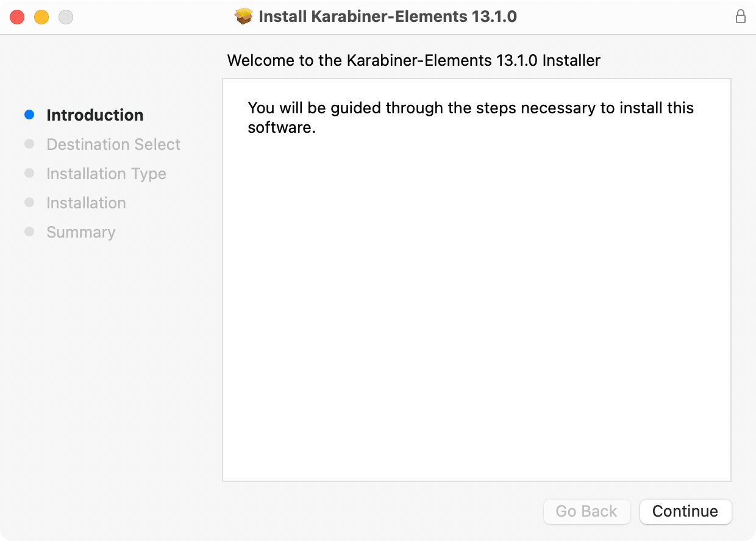Click the Installation Type step bullet
Viewport: 756px width, 541px height.
[29, 173]
